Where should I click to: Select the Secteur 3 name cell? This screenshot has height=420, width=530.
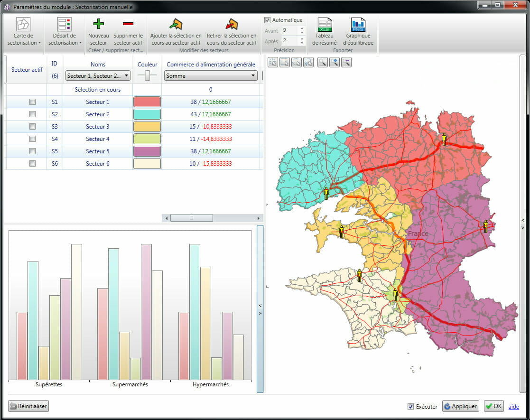(98, 126)
